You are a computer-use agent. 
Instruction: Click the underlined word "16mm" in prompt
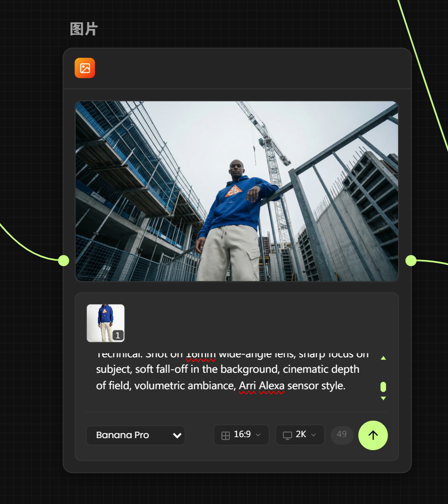coord(201,355)
